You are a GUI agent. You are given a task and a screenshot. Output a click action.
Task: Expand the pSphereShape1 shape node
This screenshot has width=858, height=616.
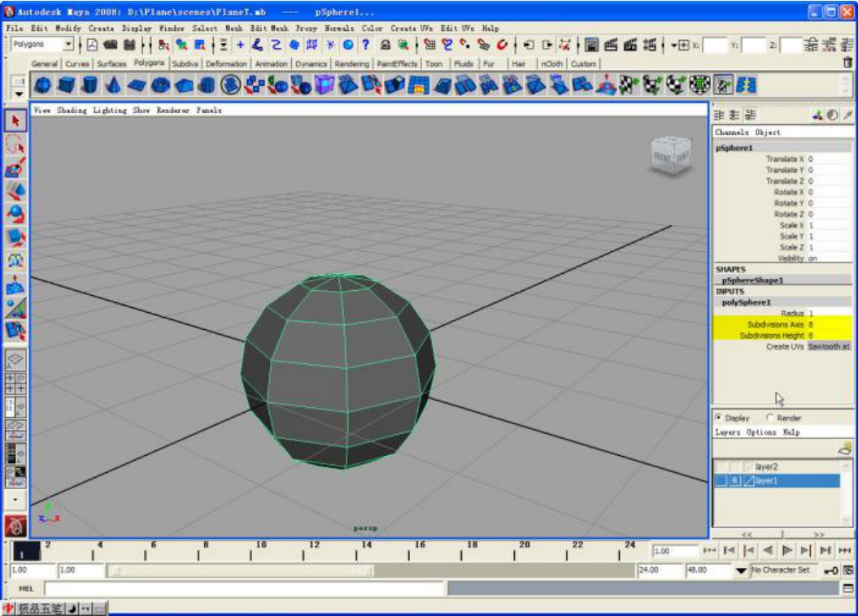[x=752, y=280]
